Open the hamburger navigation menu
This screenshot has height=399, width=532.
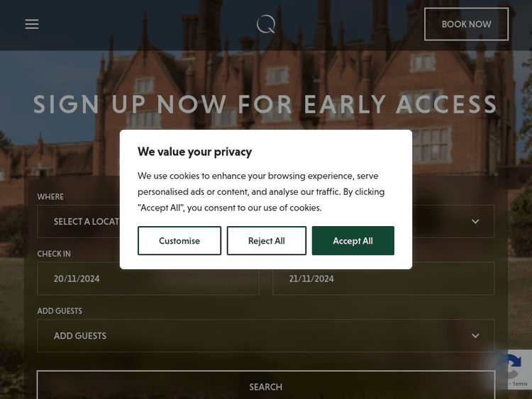click(x=32, y=24)
